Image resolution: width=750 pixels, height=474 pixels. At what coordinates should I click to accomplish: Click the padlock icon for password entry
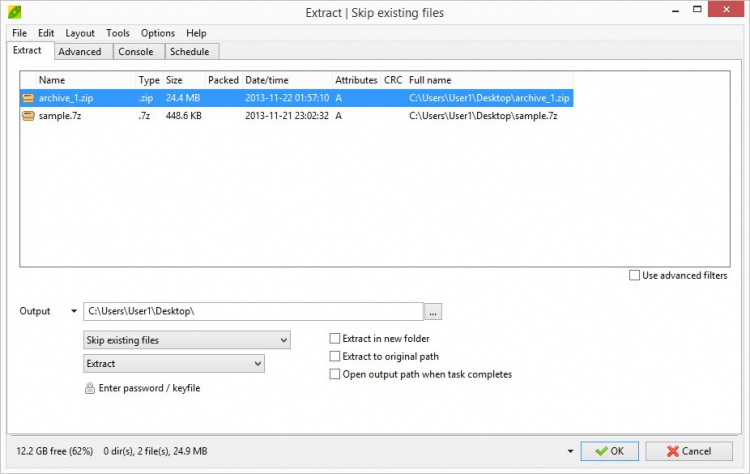pyautogui.click(x=89, y=388)
